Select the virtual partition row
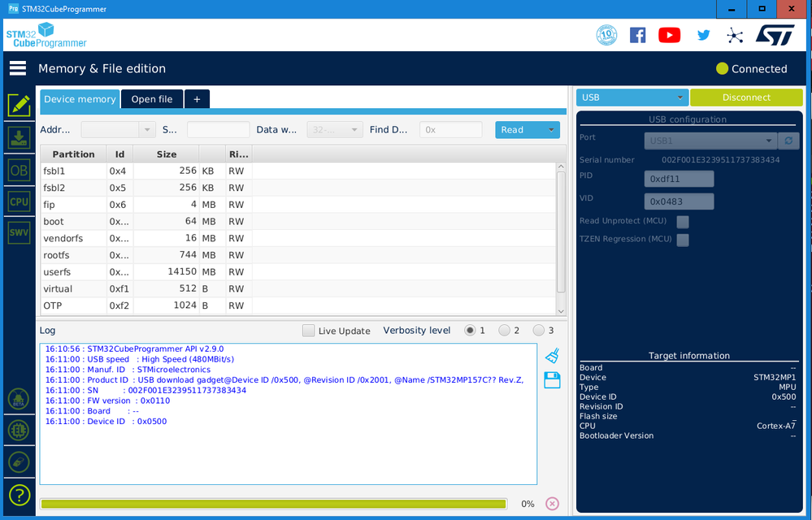Viewport: 812px width, 520px height. click(x=298, y=288)
